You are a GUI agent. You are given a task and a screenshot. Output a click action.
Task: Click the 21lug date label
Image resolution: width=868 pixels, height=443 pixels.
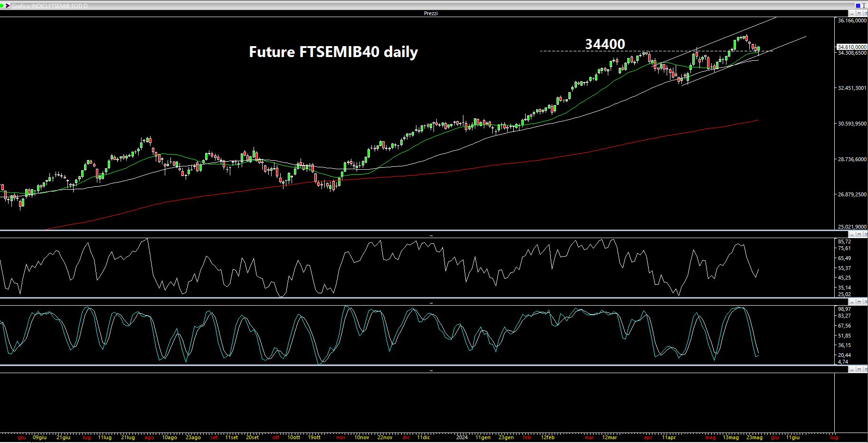click(x=128, y=437)
